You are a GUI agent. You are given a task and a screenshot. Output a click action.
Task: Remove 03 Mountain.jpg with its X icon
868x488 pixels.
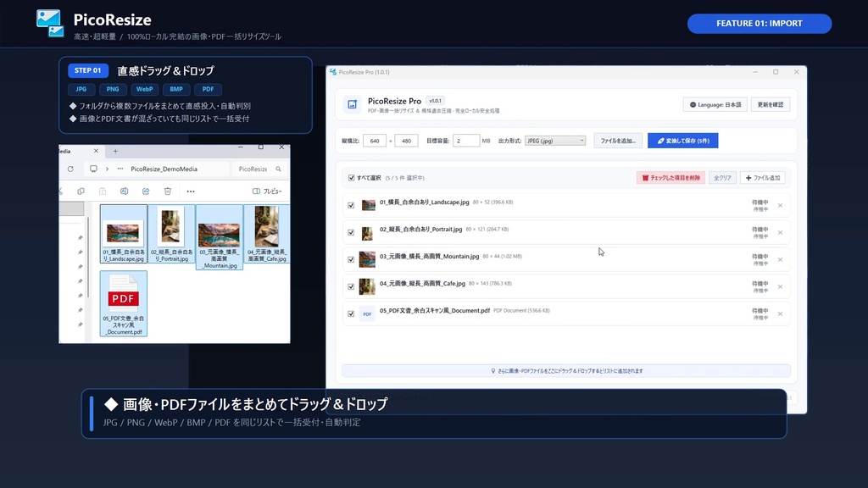780,259
